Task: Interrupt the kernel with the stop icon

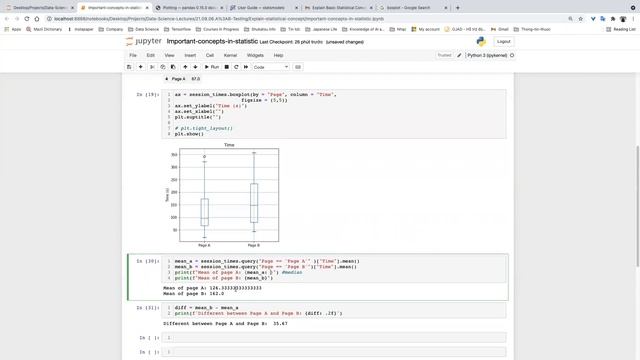Action: [x=227, y=67]
